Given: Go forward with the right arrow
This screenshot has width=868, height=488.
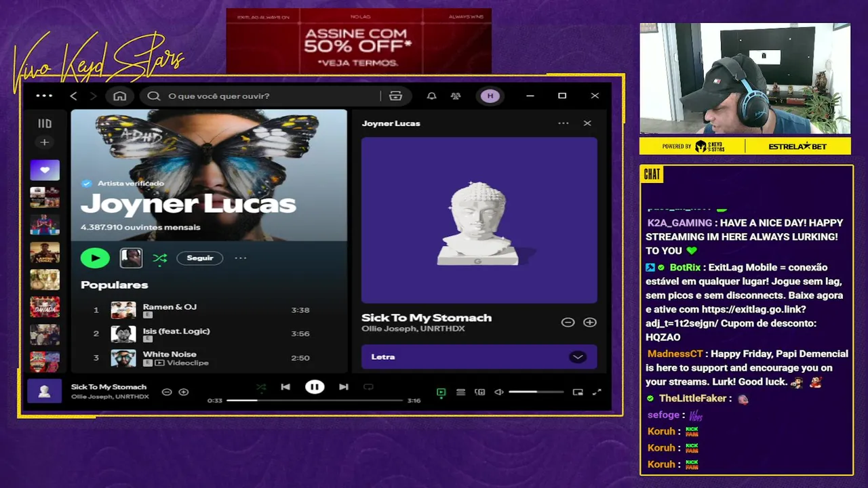Looking at the screenshot, I should pyautogui.click(x=94, y=96).
